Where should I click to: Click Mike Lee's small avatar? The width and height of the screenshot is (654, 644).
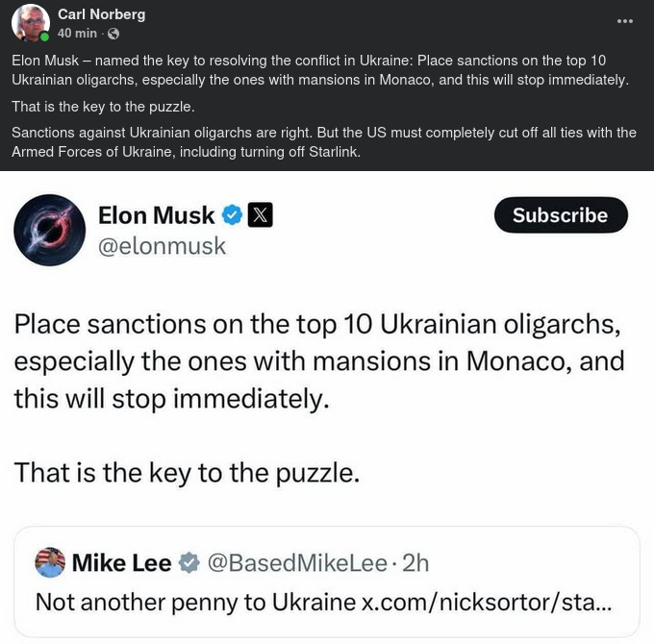(50, 562)
